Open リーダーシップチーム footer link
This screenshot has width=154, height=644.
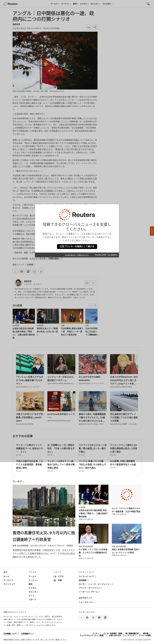[89, 592]
